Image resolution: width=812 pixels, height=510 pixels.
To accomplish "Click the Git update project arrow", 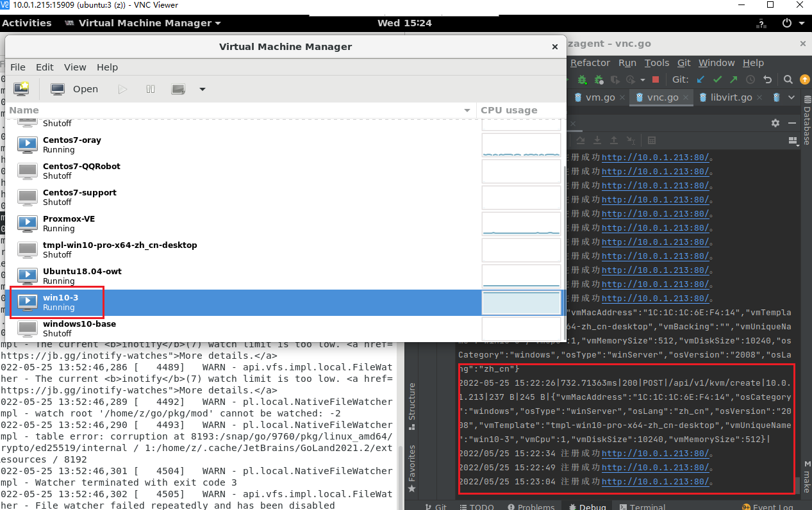I will pos(700,79).
